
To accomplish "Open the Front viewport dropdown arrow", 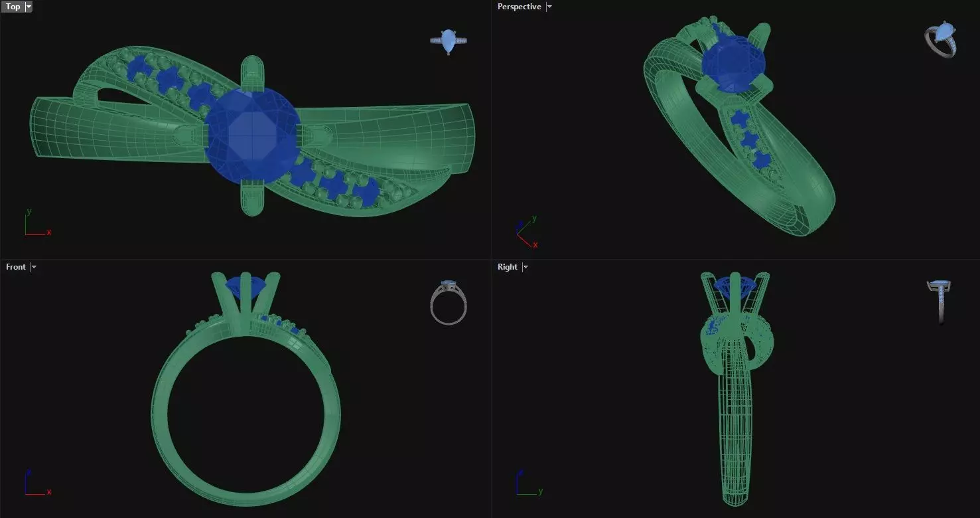I will coord(34,267).
